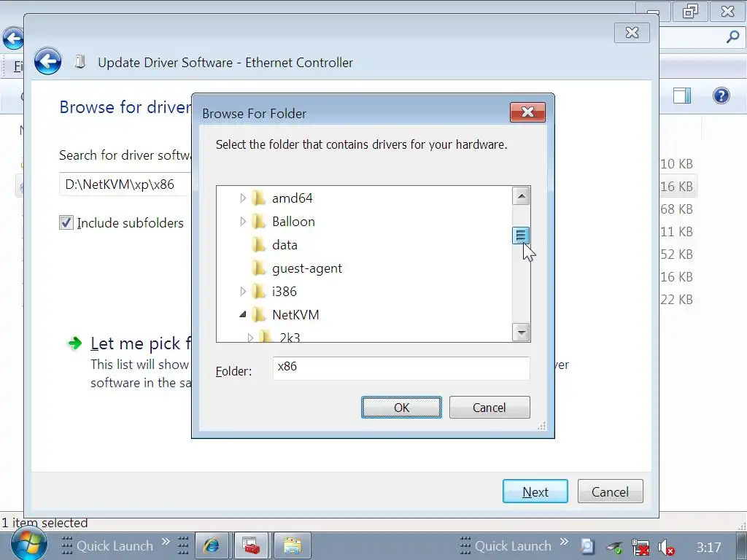
Task: Click the back arrow of the background window
Action: coord(13,38)
